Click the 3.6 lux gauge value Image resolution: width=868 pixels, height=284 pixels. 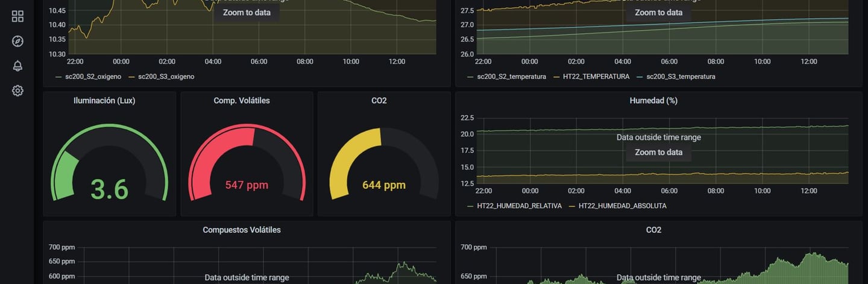(x=109, y=189)
